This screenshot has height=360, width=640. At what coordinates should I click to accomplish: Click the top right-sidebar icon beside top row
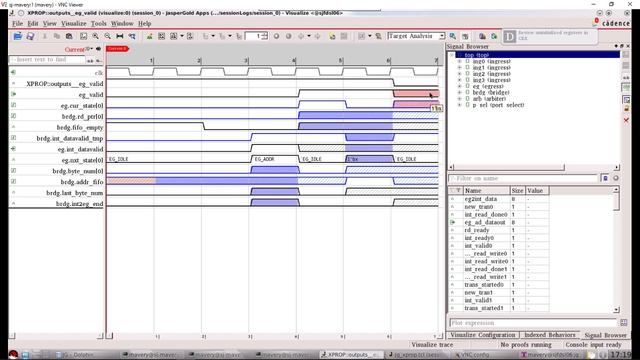(626, 54)
